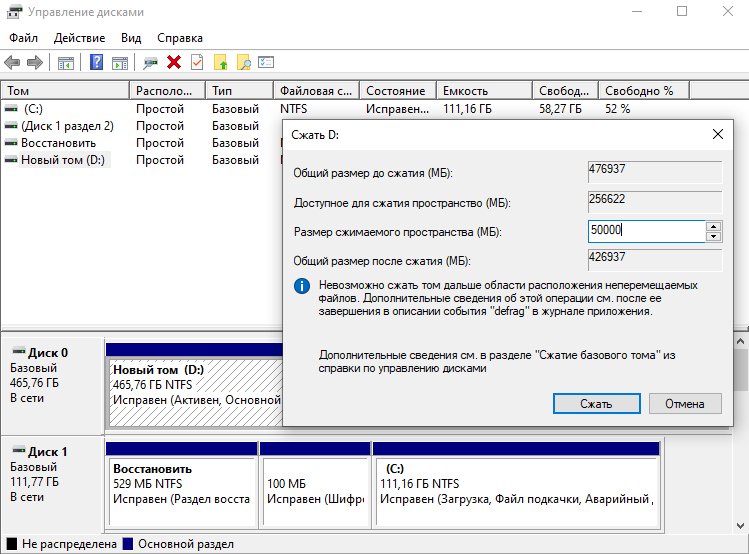749x554 pixels.
Task: Click the disk pane scrollbar down arrow
Action: coord(740,526)
